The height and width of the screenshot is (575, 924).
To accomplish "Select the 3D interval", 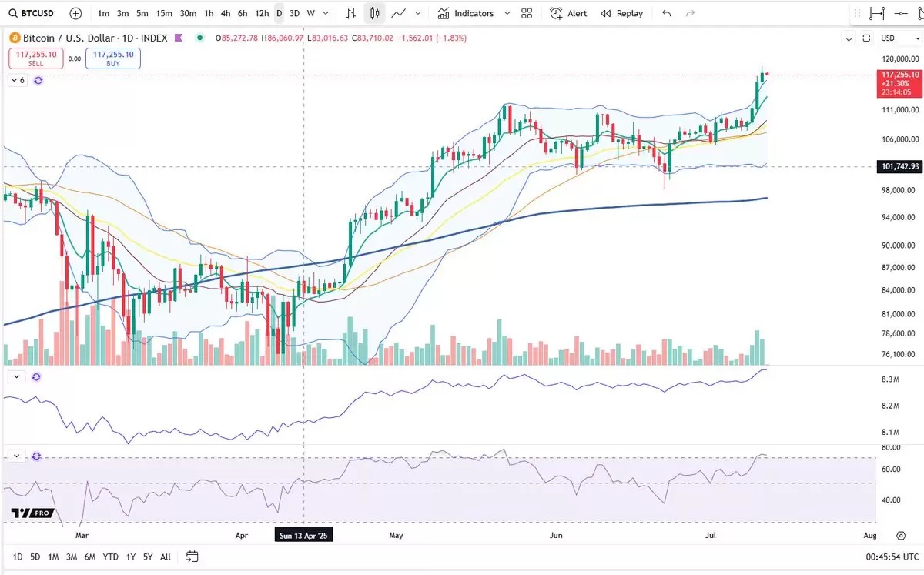I will pos(294,13).
